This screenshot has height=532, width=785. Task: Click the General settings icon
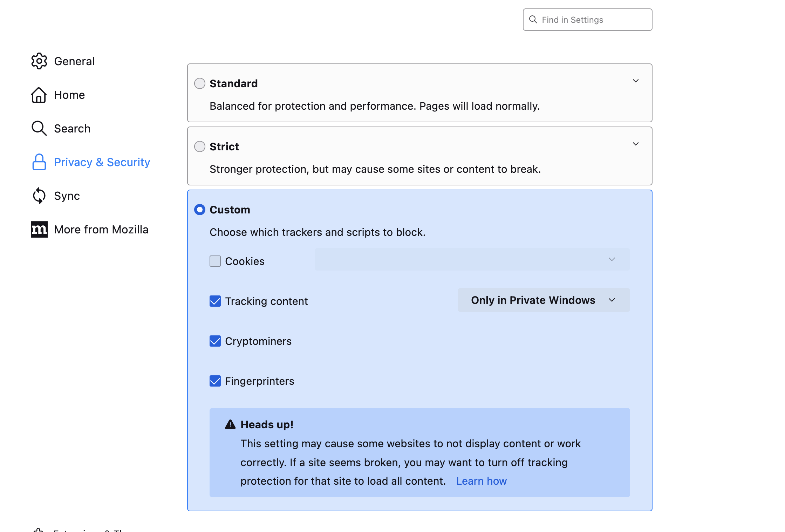[x=39, y=61]
